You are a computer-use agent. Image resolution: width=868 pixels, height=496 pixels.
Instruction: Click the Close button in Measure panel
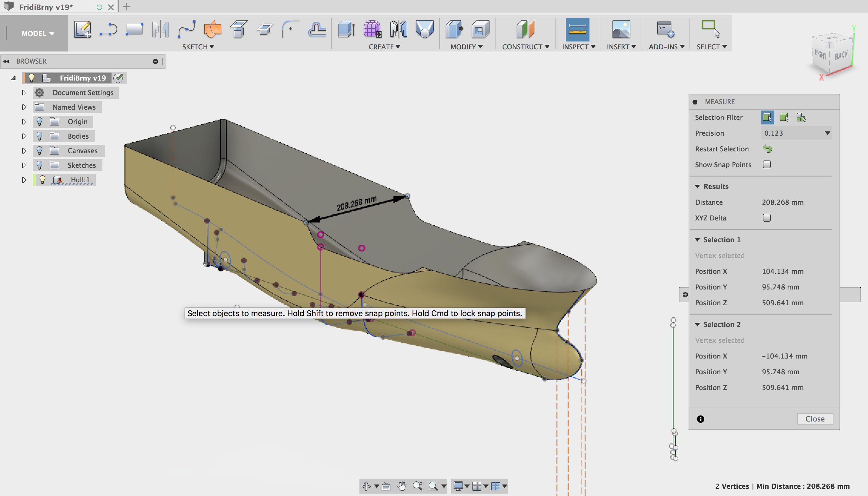[x=814, y=419]
